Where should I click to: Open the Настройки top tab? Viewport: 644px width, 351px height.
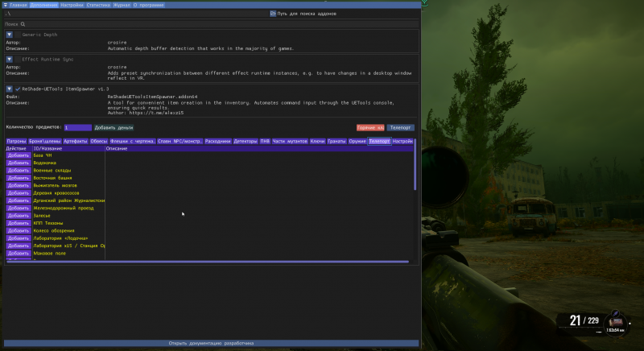click(72, 5)
